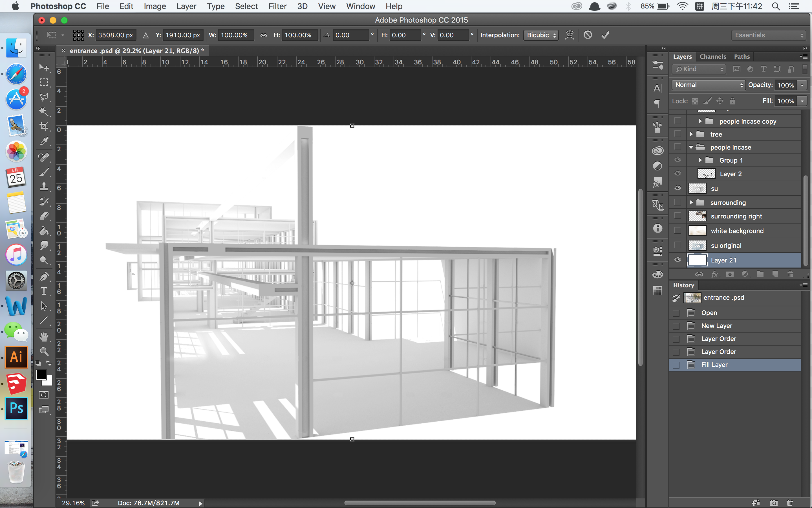812x508 pixels.
Task: Revert to the Open history state
Action: pyautogui.click(x=735, y=313)
